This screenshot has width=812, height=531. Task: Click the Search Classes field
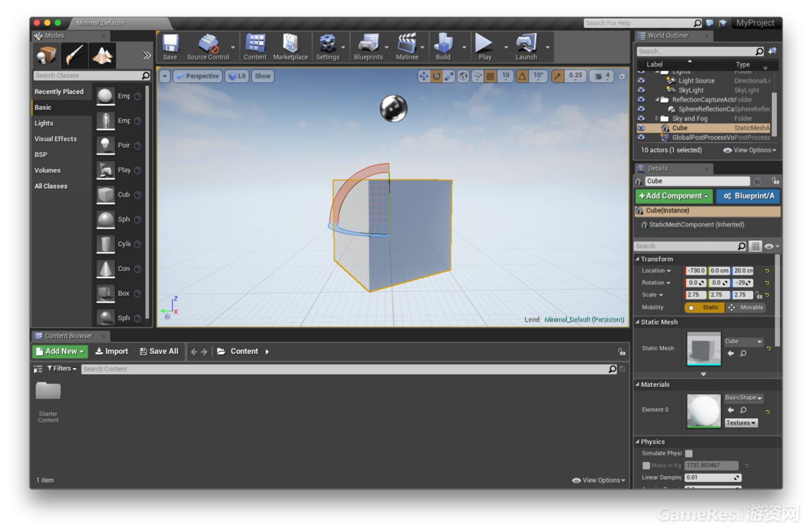(x=91, y=76)
